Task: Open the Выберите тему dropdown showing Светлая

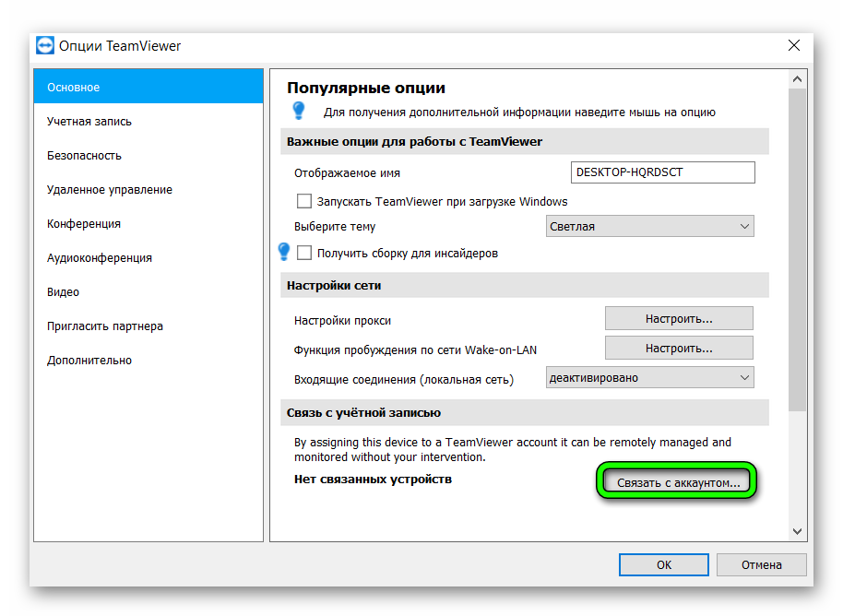Action: tap(650, 226)
